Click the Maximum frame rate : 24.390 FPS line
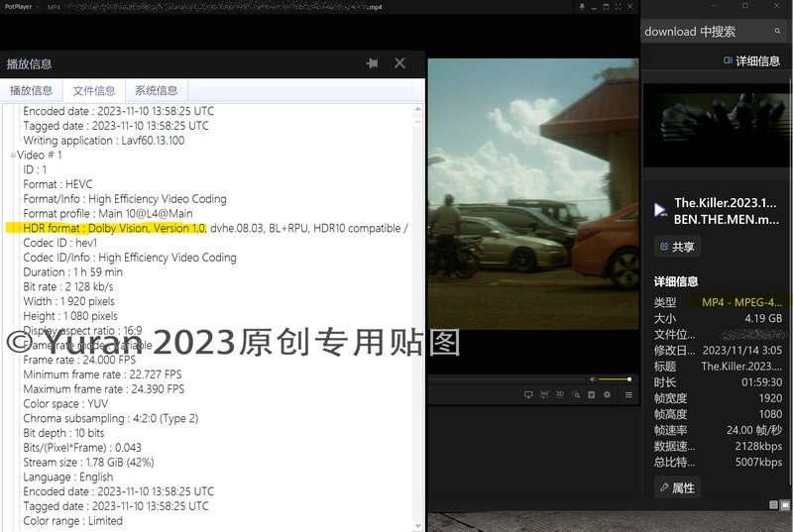793x532 pixels. (104, 389)
